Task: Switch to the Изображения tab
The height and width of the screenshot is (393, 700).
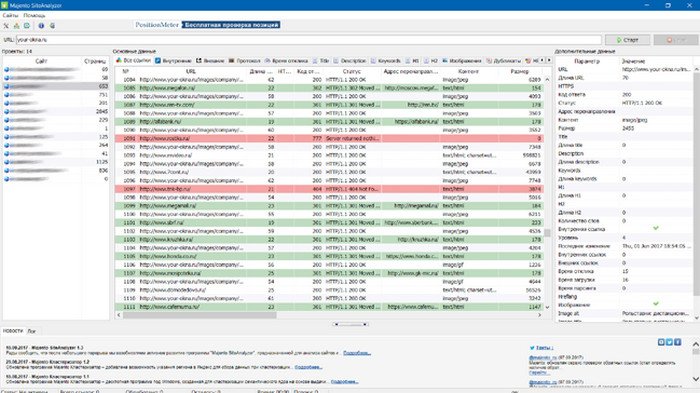Action: coord(462,61)
